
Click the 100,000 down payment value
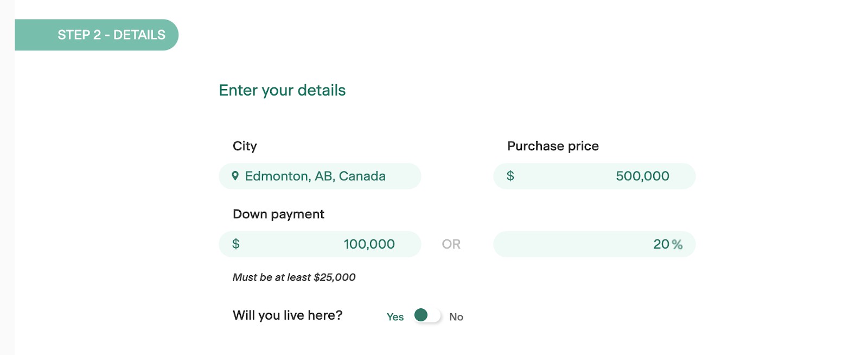point(369,244)
